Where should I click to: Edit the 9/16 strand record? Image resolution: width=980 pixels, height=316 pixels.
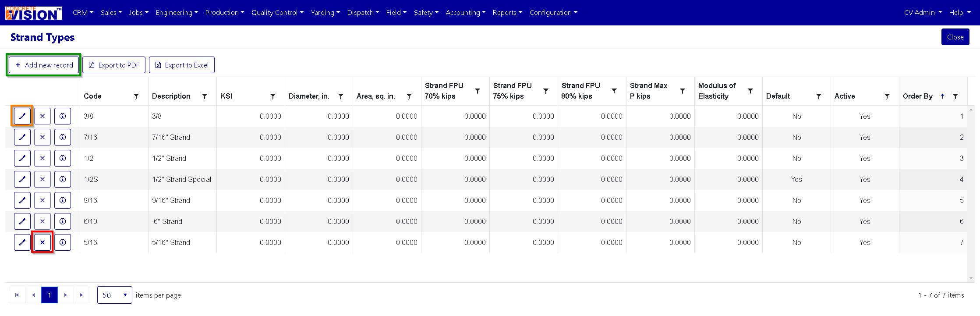tap(22, 200)
